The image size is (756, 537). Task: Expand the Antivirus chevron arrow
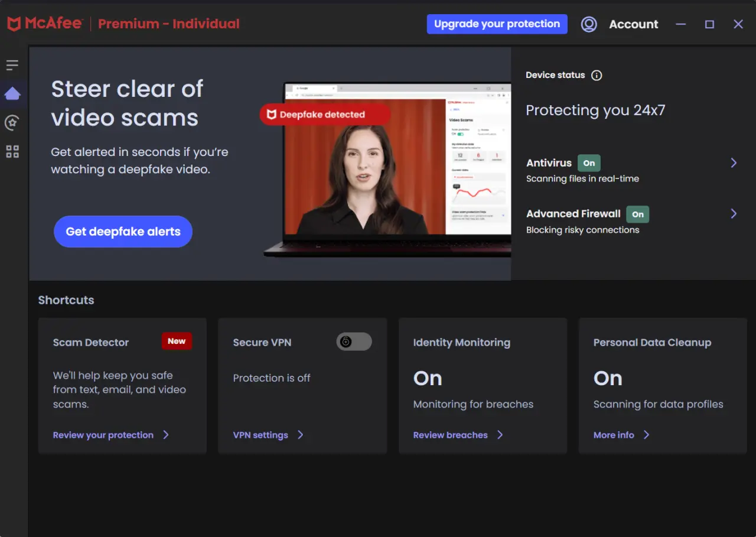[x=734, y=162]
